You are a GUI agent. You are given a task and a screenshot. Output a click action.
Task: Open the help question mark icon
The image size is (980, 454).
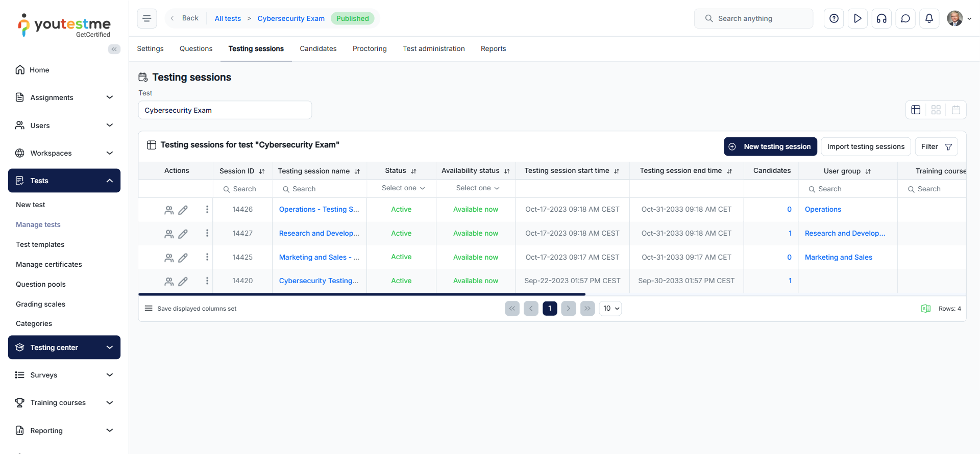coord(834,18)
